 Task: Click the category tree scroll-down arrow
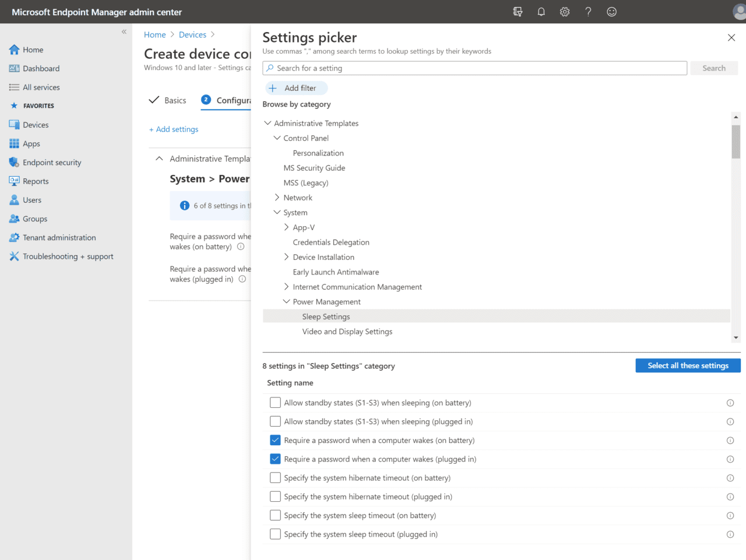click(x=736, y=337)
